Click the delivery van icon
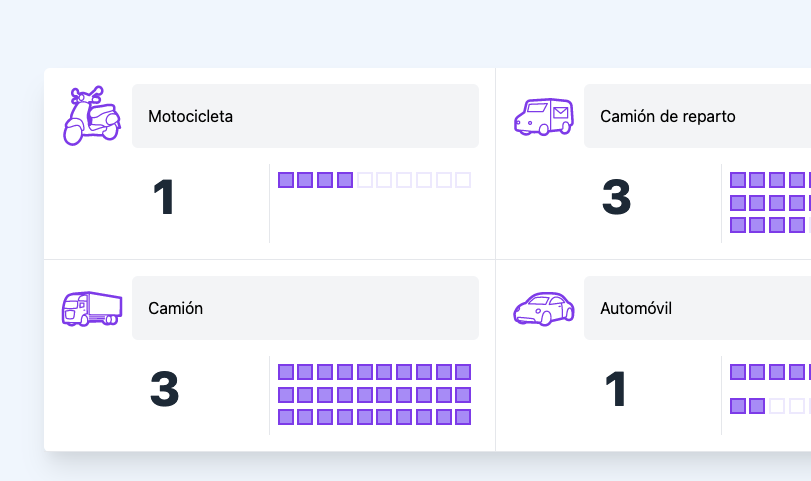 click(544, 116)
